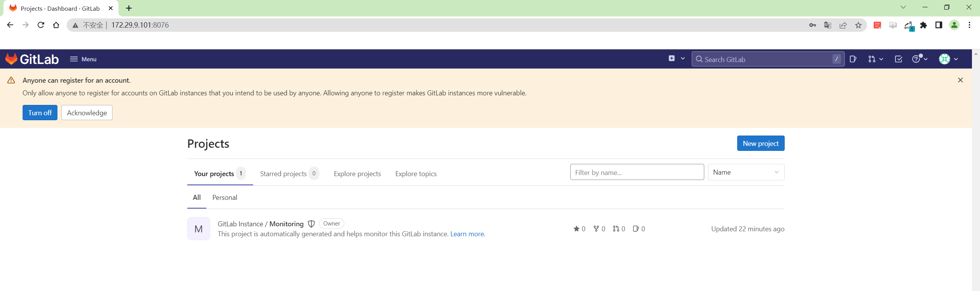The image size is (980, 291).
Task: Open the Issues icon in the navbar
Action: pyautogui.click(x=853, y=59)
